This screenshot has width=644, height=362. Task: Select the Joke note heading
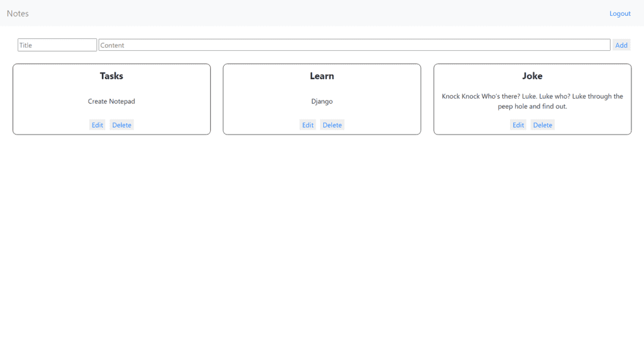click(x=532, y=76)
